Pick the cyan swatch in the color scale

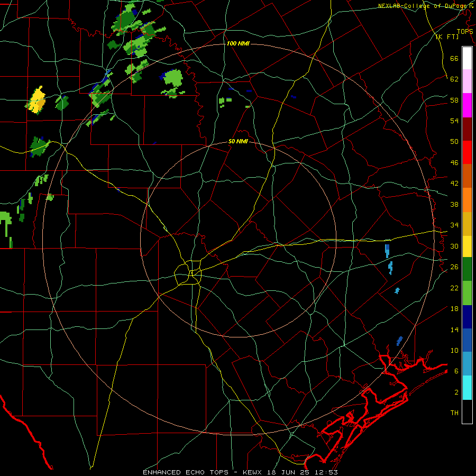(467, 388)
